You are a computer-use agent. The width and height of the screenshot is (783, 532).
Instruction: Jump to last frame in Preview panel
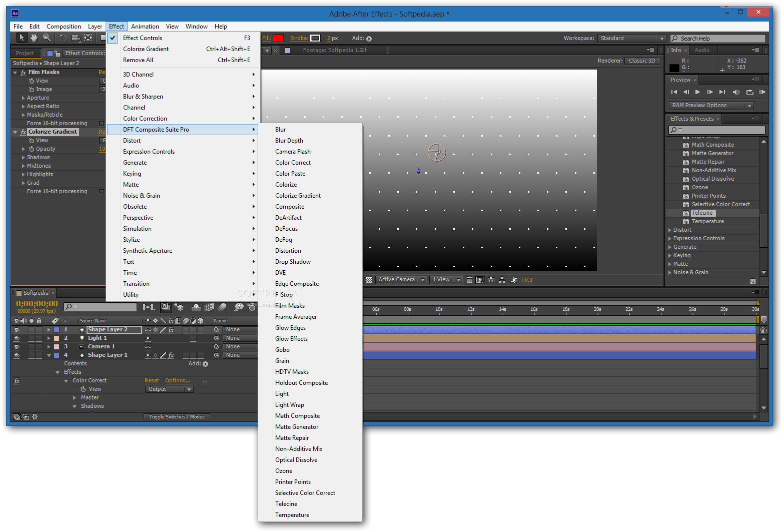722,92
